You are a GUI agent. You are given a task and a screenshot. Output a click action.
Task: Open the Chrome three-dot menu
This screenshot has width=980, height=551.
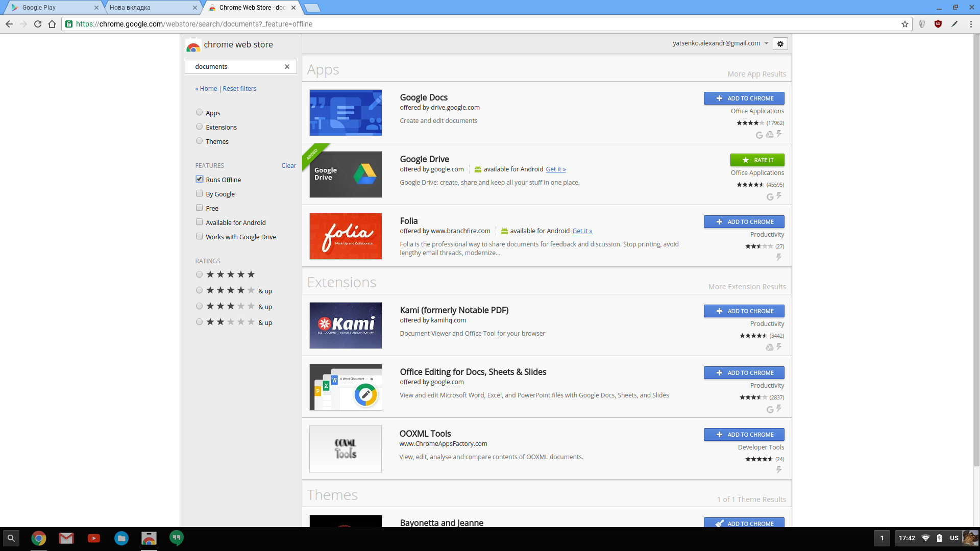tap(971, 24)
